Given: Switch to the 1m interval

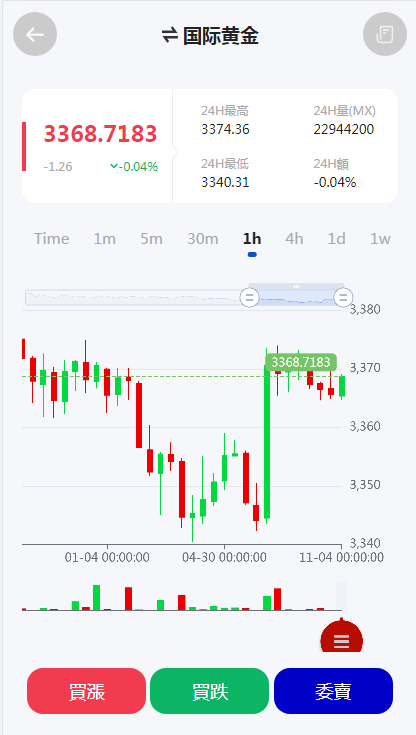Looking at the screenshot, I should 104,239.
